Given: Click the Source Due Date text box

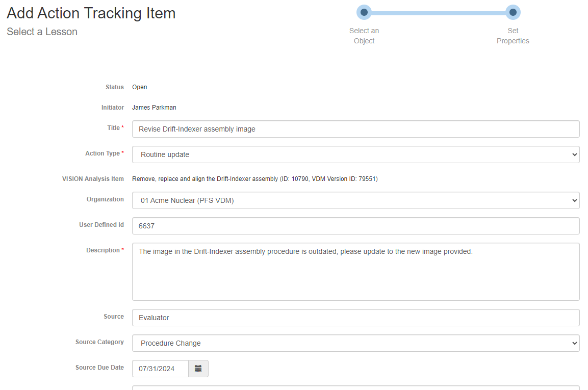Looking at the screenshot, I should coord(160,369).
